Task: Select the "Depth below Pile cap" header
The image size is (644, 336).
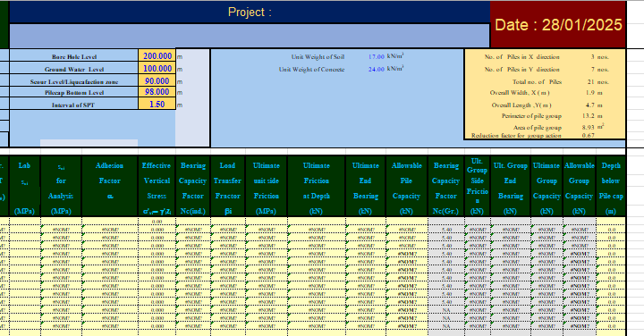Action: point(611,187)
